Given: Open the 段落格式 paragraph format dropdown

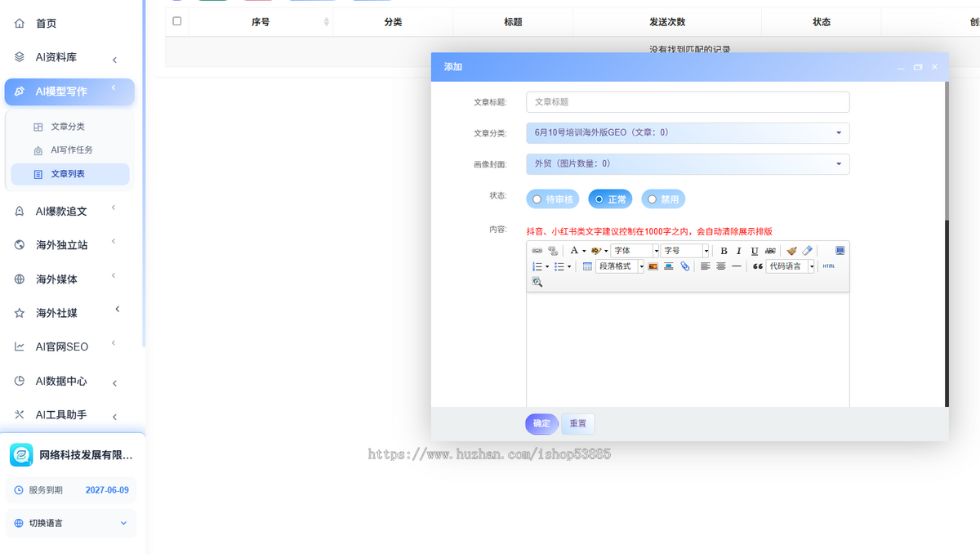Looking at the screenshot, I should click(x=620, y=266).
